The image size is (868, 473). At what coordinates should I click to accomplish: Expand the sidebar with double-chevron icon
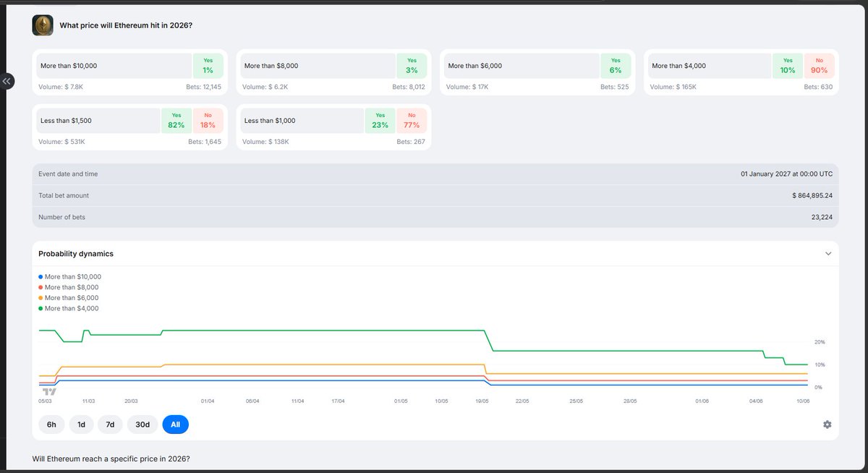click(x=7, y=81)
